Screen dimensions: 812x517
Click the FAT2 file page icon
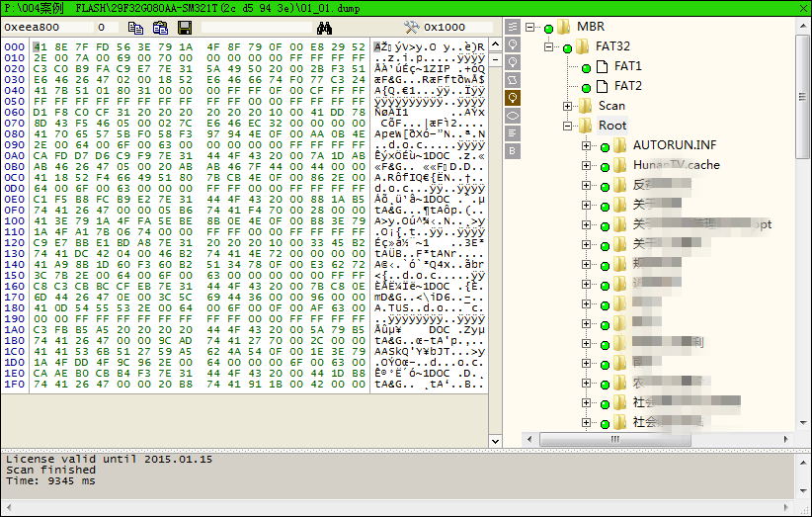602,86
